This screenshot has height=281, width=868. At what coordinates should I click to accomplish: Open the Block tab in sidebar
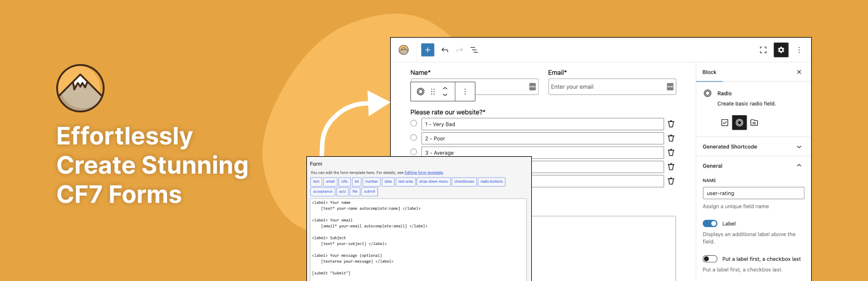709,72
